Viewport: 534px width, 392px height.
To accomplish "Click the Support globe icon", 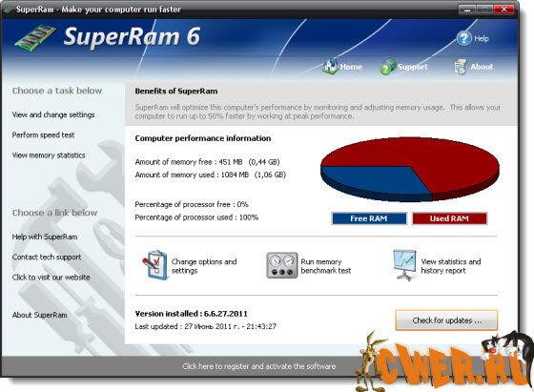I will 387,67.
